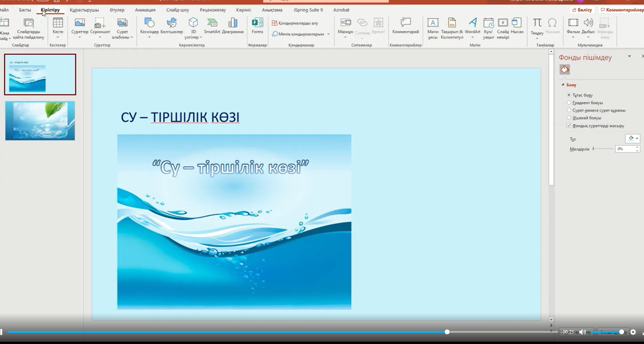Click the Forms icon
644x344 pixels.
point(257,26)
